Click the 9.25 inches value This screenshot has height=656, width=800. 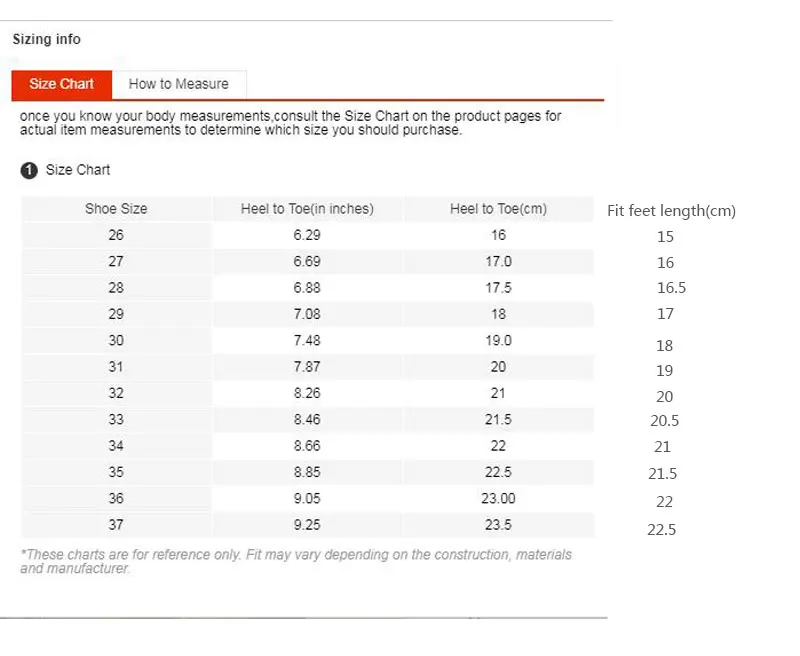pos(307,524)
